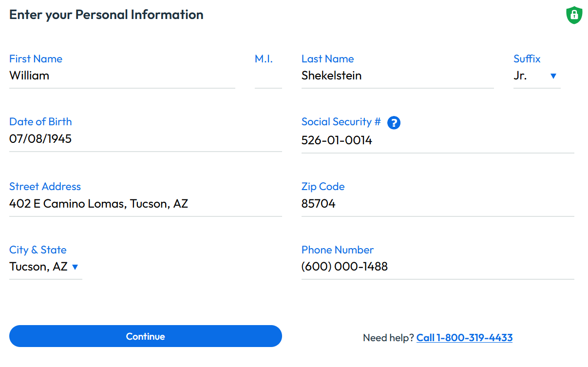
Task: Expand the Suffix dropdown arrow
Action: [x=553, y=76]
